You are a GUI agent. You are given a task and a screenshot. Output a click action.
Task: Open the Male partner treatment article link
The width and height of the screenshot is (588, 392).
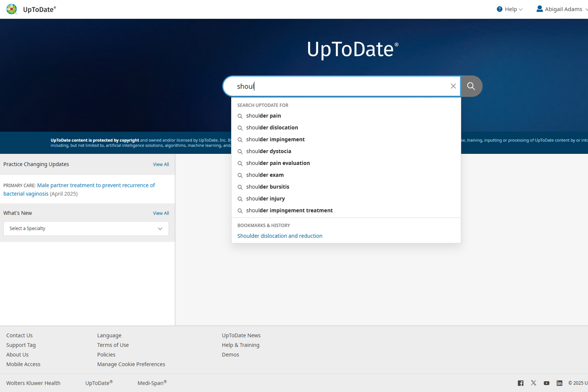point(96,185)
